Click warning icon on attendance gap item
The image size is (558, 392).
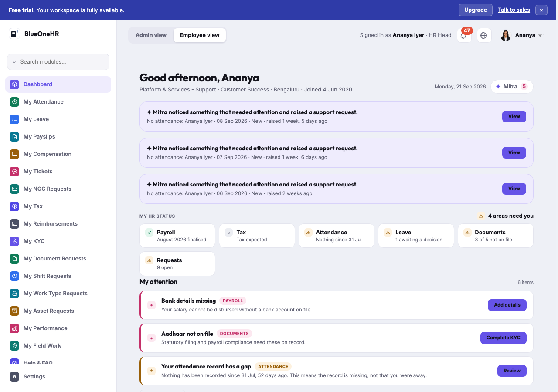[152, 371]
